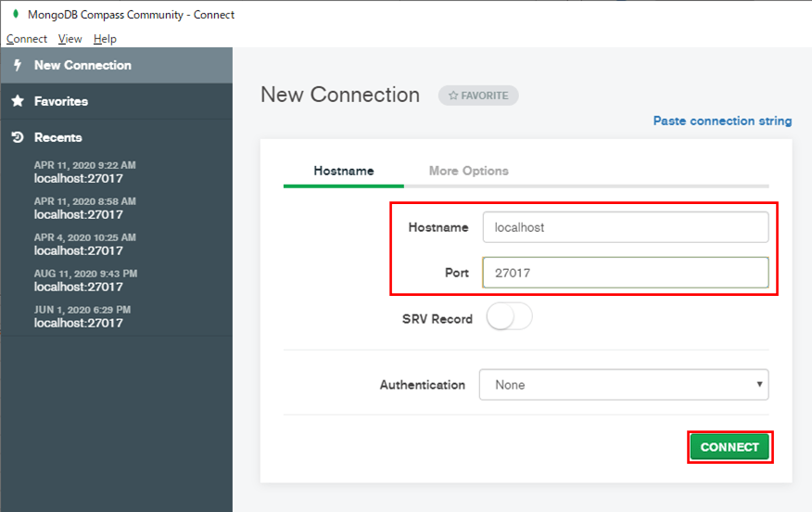812x512 pixels.
Task: Open the Help menu
Action: tap(105, 39)
